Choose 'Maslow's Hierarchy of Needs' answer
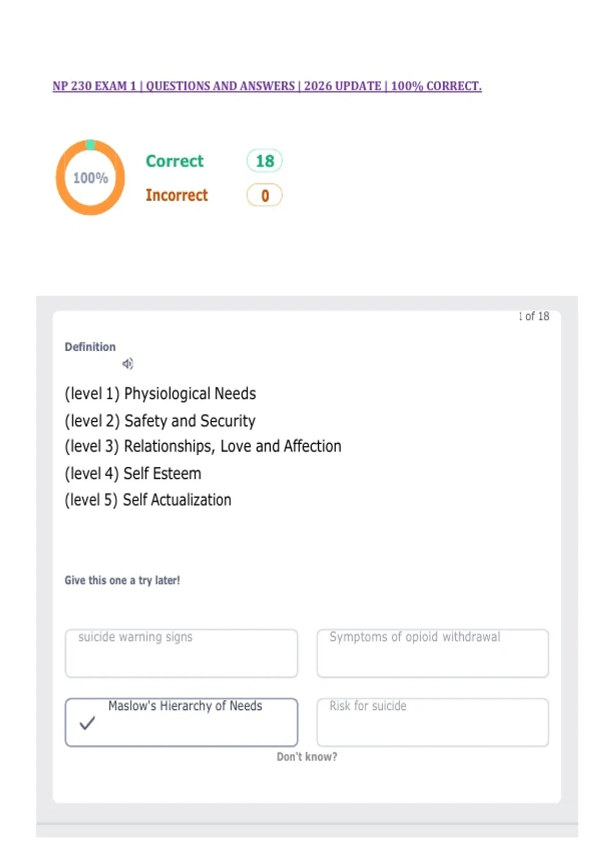 point(181,722)
